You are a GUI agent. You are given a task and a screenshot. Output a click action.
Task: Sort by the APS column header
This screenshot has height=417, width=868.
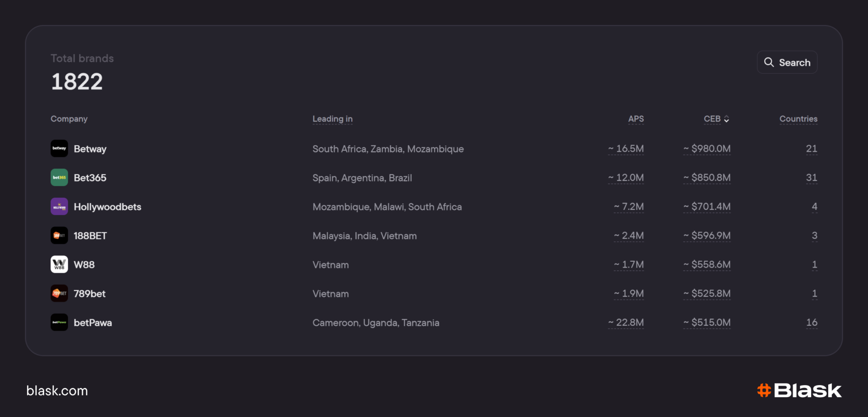click(x=636, y=119)
